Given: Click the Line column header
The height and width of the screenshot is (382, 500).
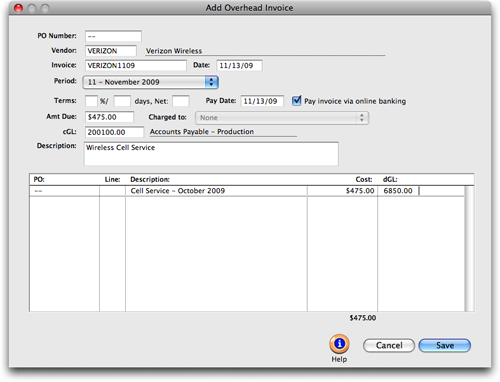Looking at the screenshot, I should tap(112, 179).
